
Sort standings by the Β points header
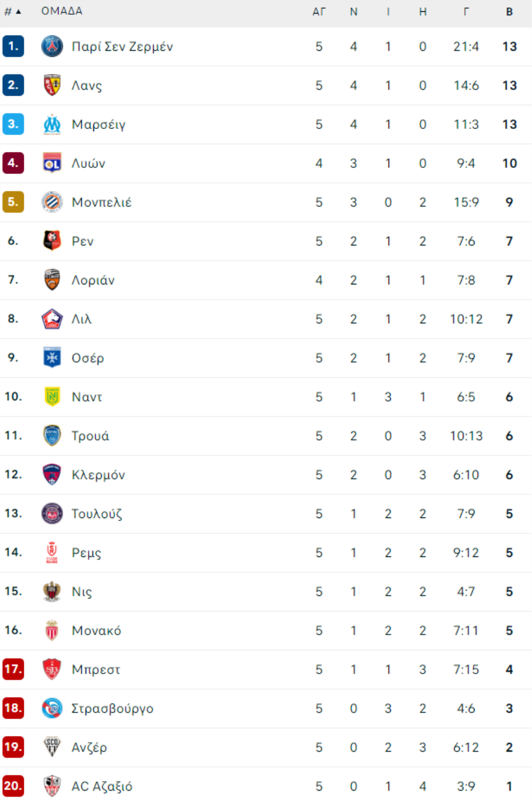click(509, 11)
